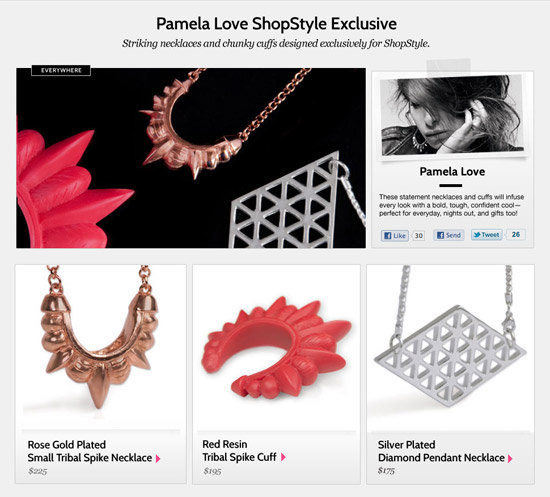Click the Facebook logo in Send button
550x497 pixels.
(441, 235)
